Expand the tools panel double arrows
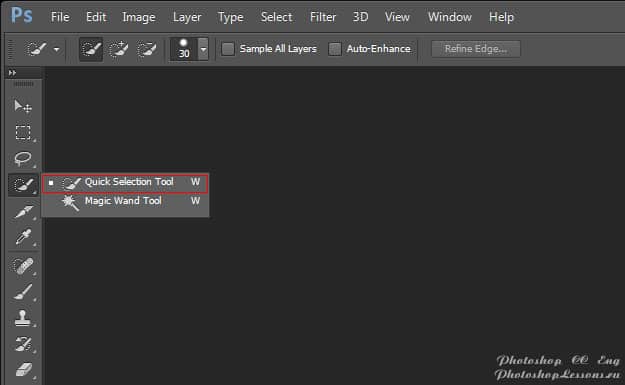Viewport: 625px width, 385px height. click(x=12, y=73)
